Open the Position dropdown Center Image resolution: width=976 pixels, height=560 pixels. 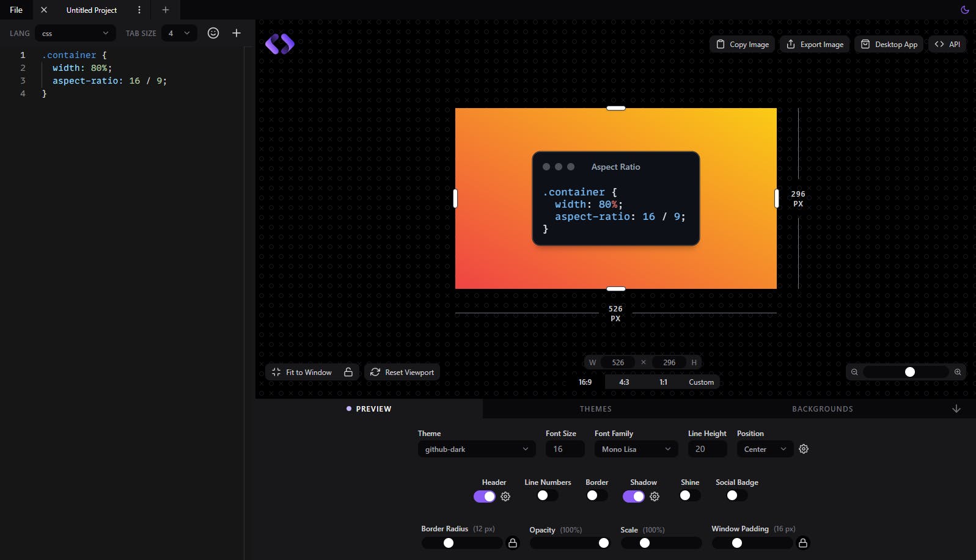(765, 449)
